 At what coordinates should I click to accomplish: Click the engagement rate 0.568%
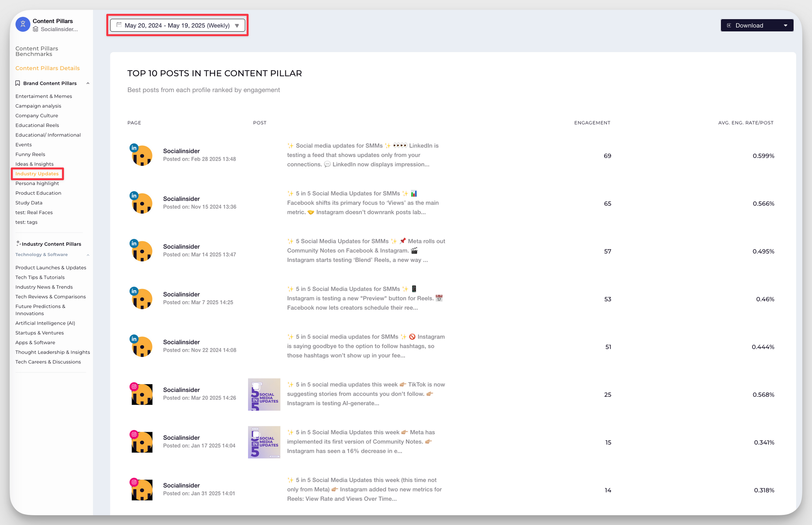point(763,395)
